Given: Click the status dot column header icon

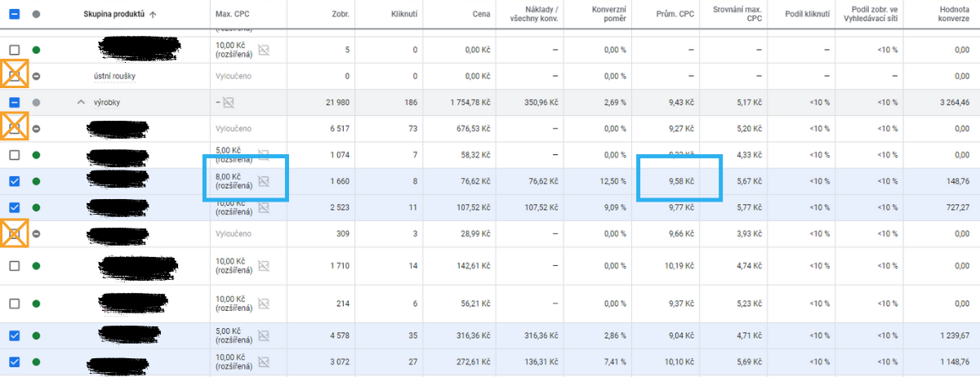Looking at the screenshot, I should click(36, 14).
